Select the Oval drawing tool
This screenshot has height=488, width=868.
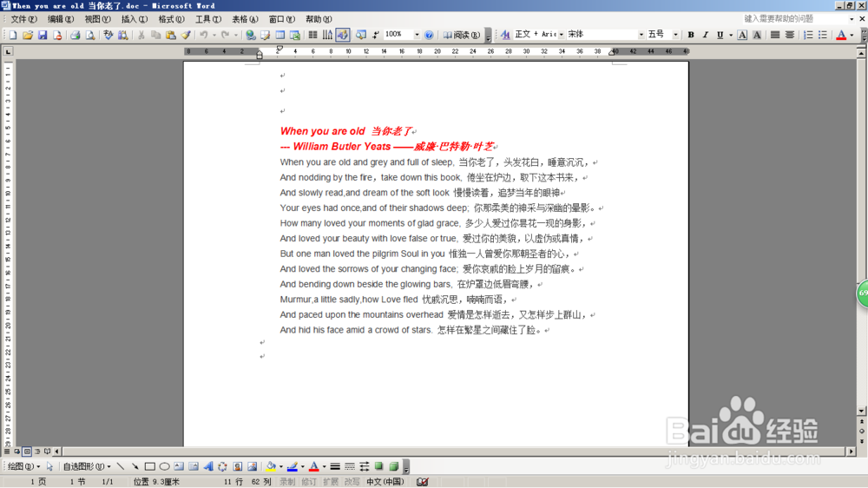[x=164, y=466]
